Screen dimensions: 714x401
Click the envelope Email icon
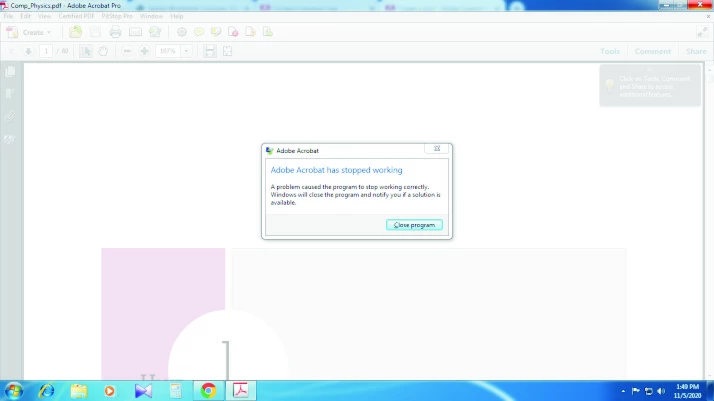coord(135,32)
